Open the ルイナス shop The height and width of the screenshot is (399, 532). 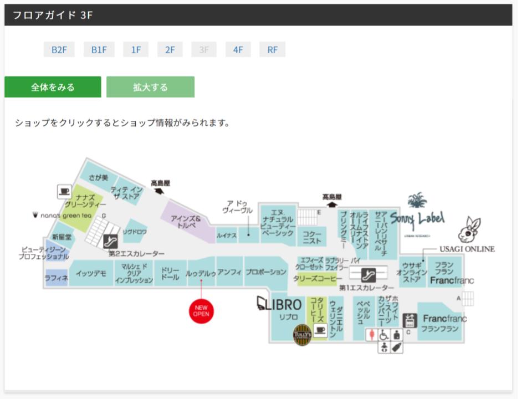point(226,235)
